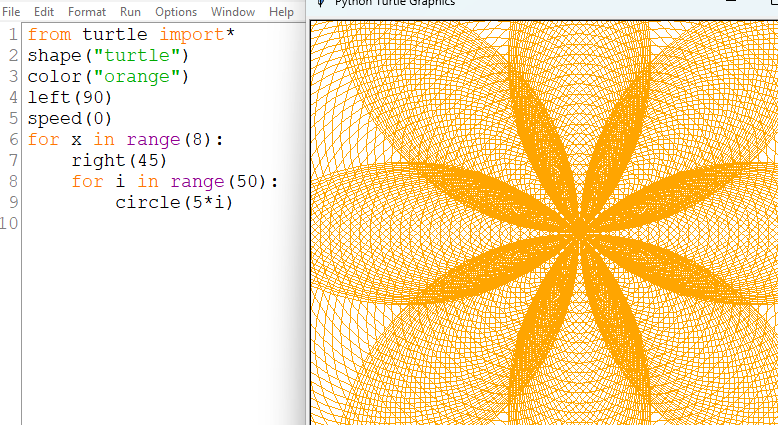The width and height of the screenshot is (778, 425).
Task: Click the 'for x in range(8):' line
Action: pyautogui.click(x=126, y=139)
